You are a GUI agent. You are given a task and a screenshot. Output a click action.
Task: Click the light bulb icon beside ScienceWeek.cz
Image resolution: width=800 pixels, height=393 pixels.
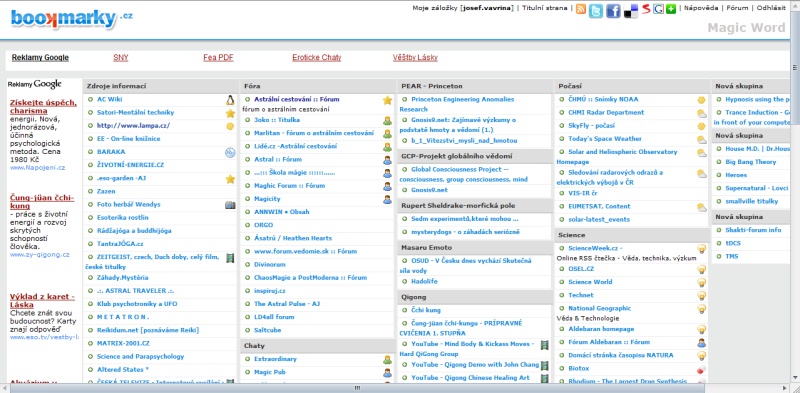702,249
